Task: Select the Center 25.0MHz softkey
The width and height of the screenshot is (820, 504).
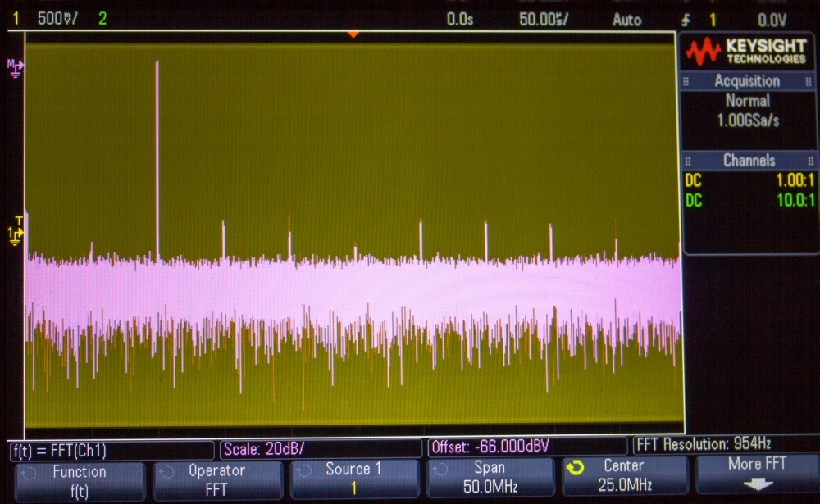Action: coord(624,475)
